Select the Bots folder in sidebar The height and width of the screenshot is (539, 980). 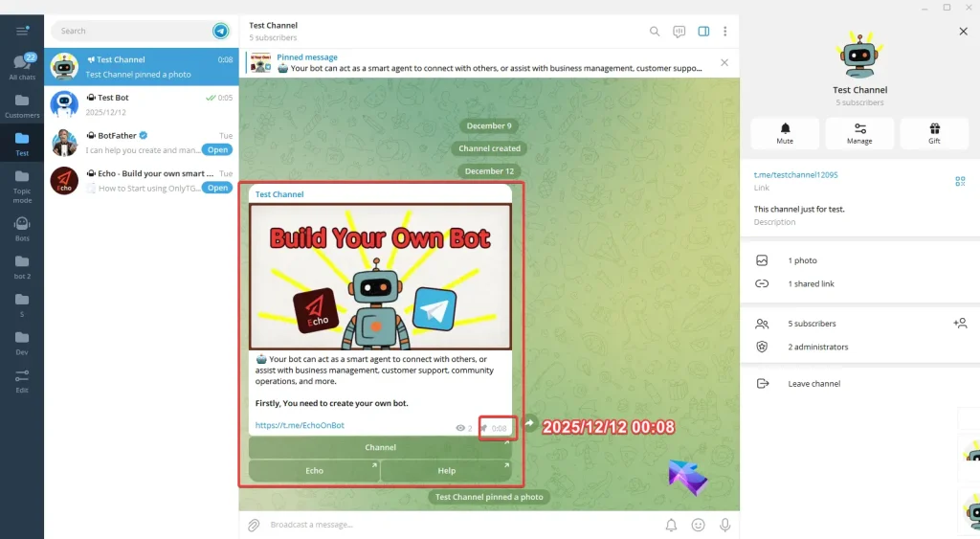[x=22, y=228]
